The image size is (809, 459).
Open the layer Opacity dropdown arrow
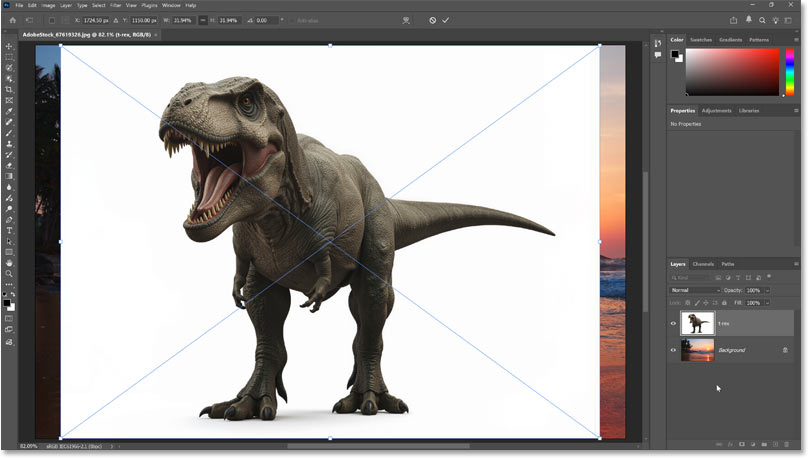point(766,290)
